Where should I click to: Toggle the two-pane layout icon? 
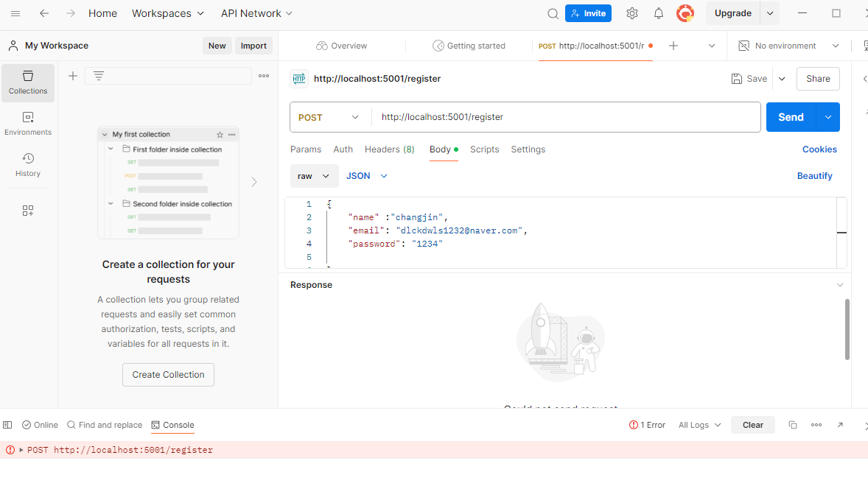pyautogui.click(x=7, y=425)
